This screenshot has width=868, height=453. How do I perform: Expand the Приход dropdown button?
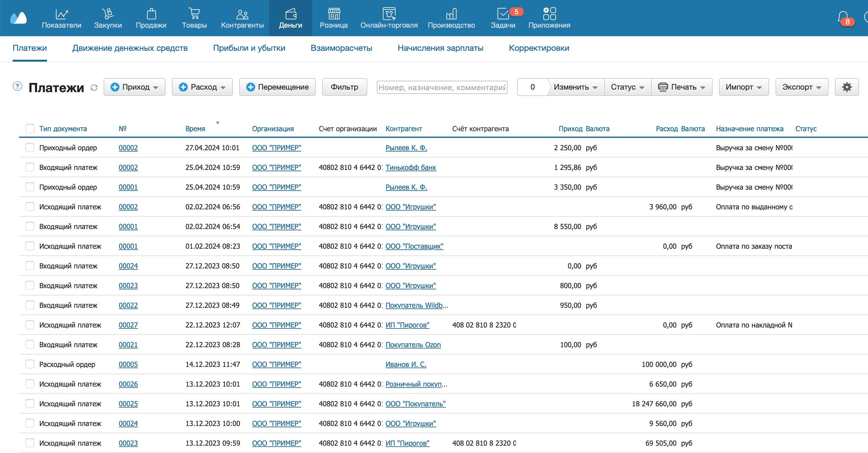coord(134,87)
